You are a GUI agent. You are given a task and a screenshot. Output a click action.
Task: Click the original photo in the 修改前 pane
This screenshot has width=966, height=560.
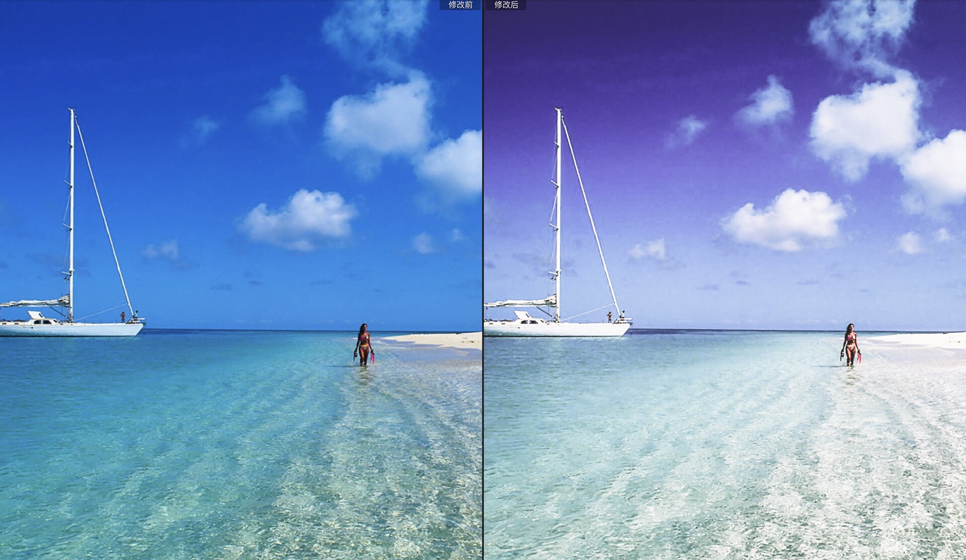coord(241,280)
